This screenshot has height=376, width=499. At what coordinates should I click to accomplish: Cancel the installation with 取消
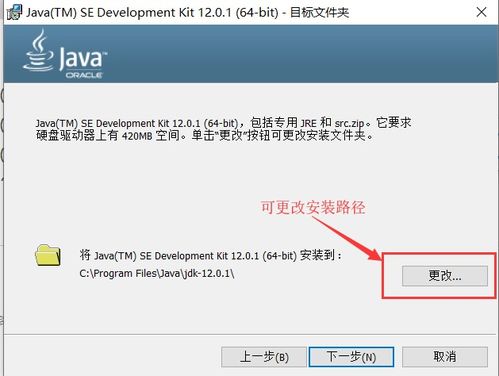pyautogui.click(x=445, y=357)
